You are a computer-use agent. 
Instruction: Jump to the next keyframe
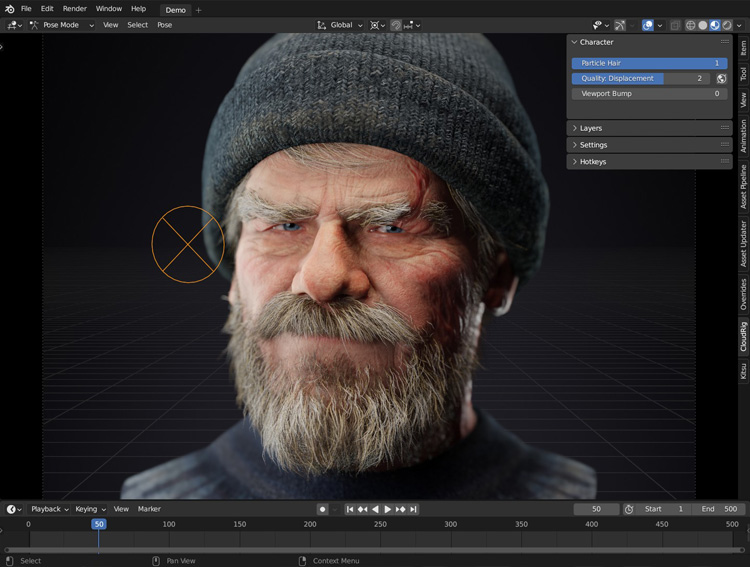point(400,509)
